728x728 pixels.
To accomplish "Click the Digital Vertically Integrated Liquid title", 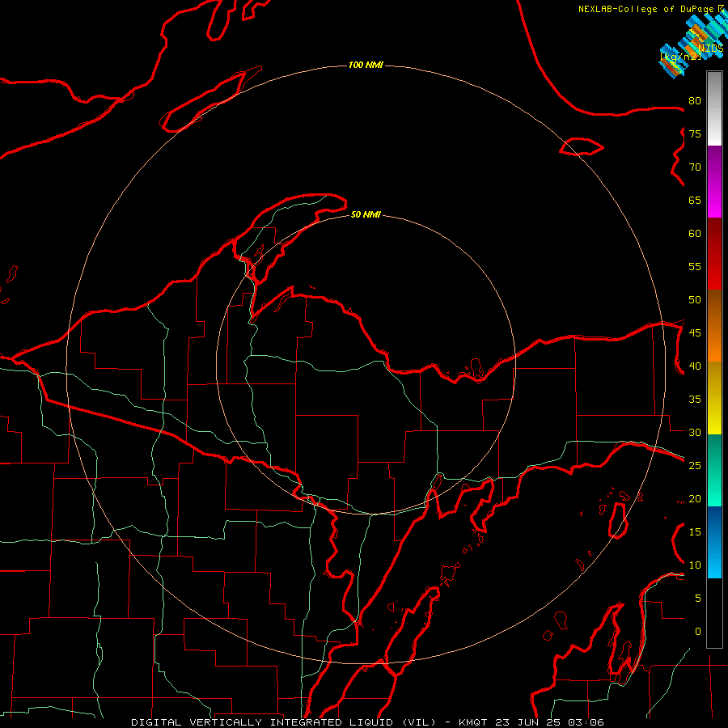I will click(283, 722).
